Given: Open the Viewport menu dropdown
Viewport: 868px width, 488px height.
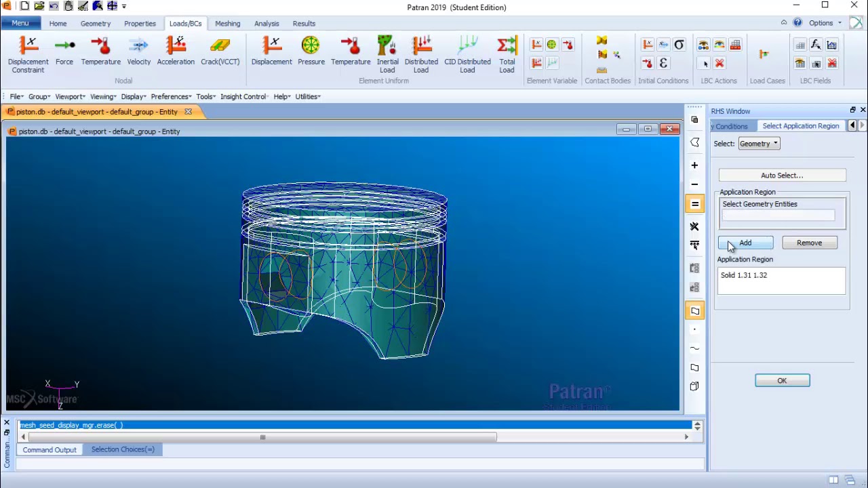Looking at the screenshot, I should pyautogui.click(x=70, y=97).
